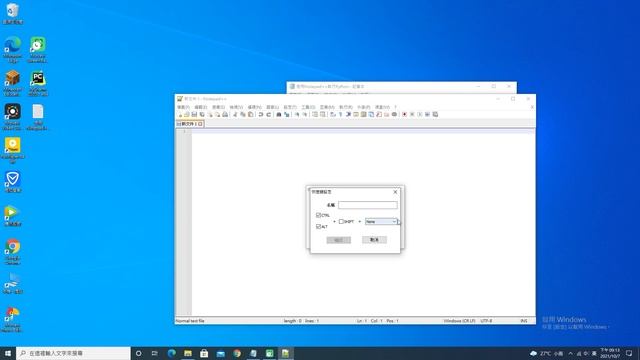Click the Windows Start button
The image size is (640, 360).
[x=8, y=353]
